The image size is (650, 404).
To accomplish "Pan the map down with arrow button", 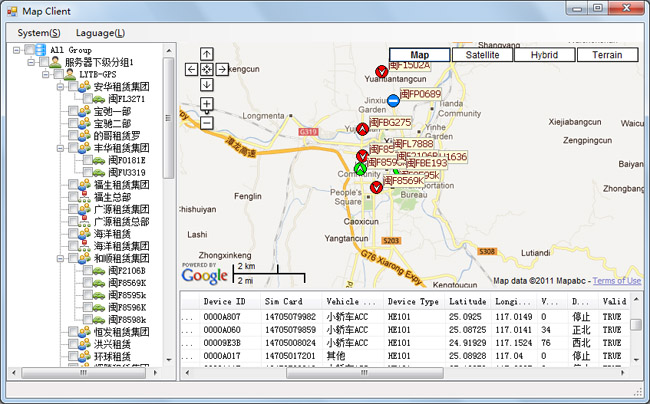I will (x=206, y=85).
